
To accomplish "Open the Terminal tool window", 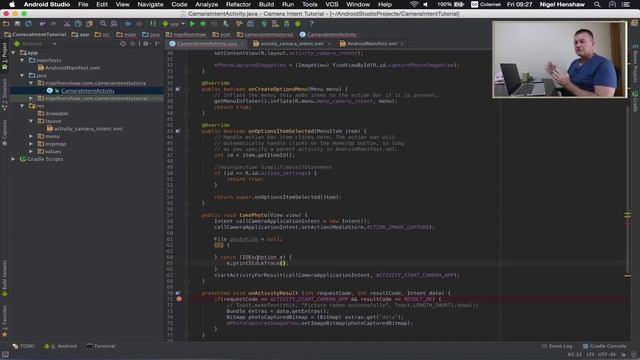I will click(x=101, y=346).
